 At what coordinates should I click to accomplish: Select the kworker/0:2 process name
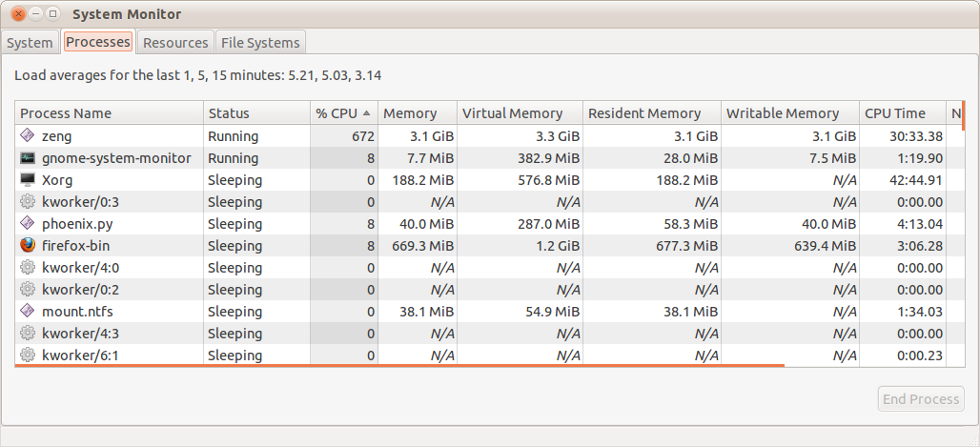click(x=80, y=290)
